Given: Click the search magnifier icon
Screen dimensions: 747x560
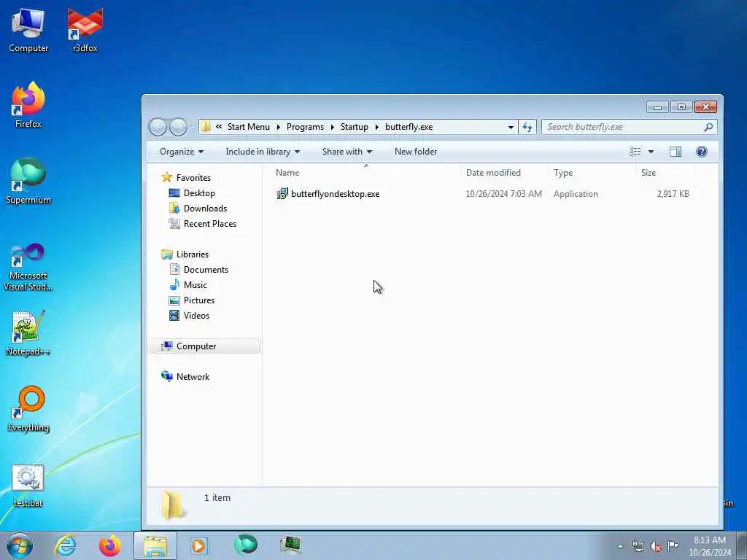Looking at the screenshot, I should click(x=708, y=127).
